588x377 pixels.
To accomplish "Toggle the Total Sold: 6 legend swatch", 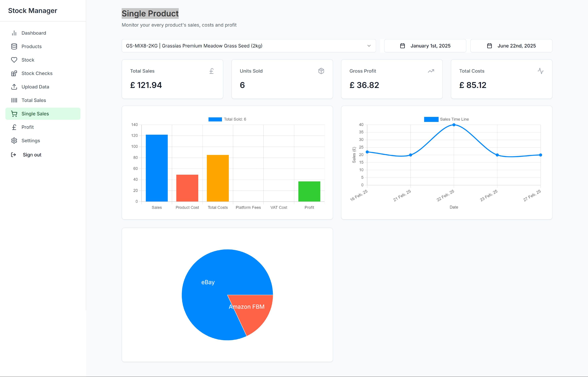I will click(215, 119).
